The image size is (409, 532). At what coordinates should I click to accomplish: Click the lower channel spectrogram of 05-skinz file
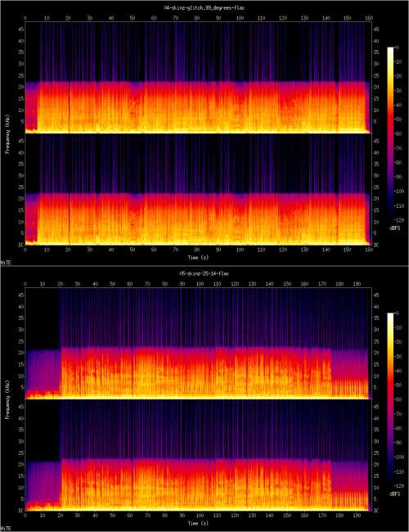tap(199, 455)
